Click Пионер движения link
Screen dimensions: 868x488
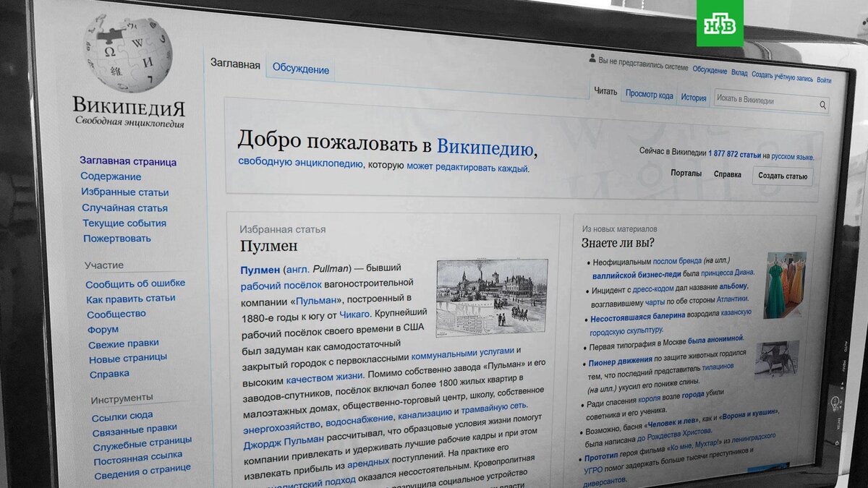tap(620, 361)
